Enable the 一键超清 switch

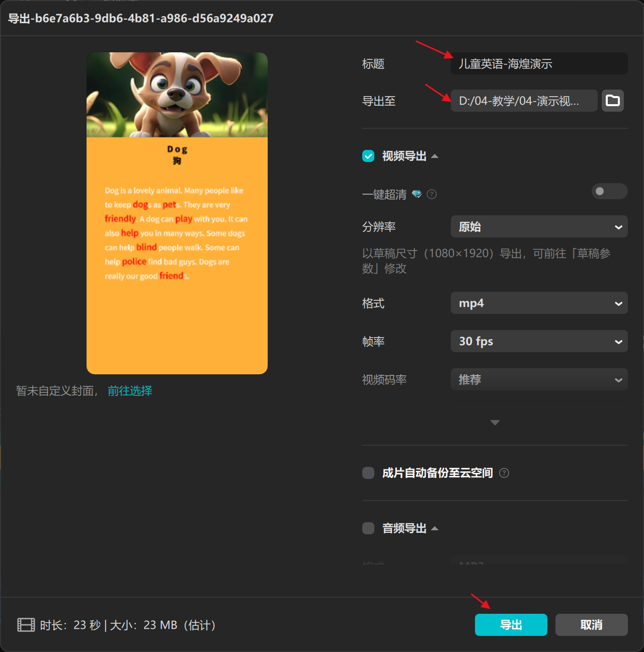click(x=609, y=192)
